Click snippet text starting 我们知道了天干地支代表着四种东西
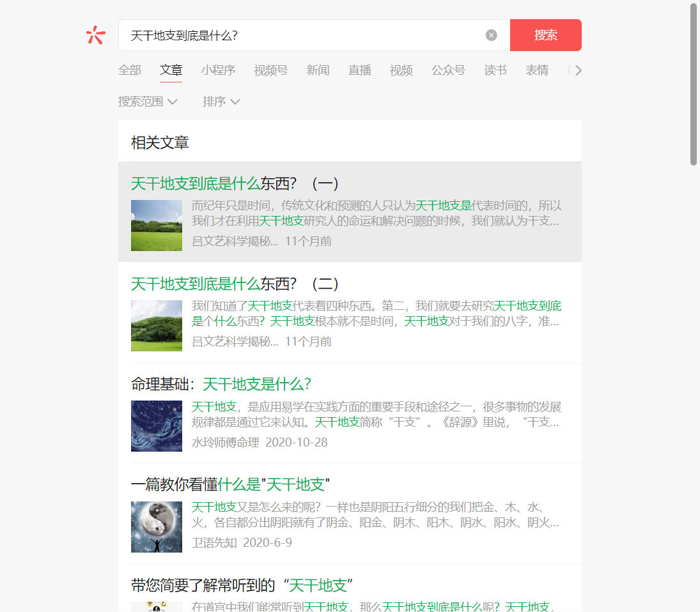This screenshot has width=700, height=612. [x=377, y=314]
